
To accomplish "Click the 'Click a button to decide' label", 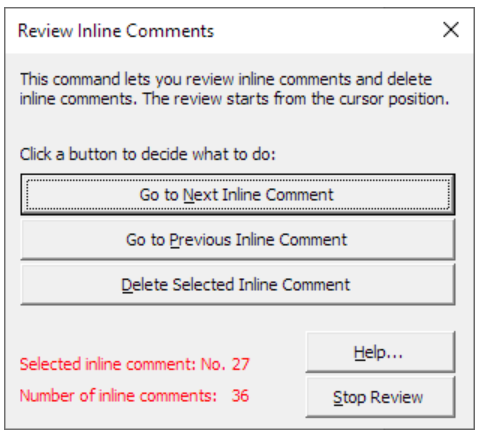I will click(x=148, y=154).
